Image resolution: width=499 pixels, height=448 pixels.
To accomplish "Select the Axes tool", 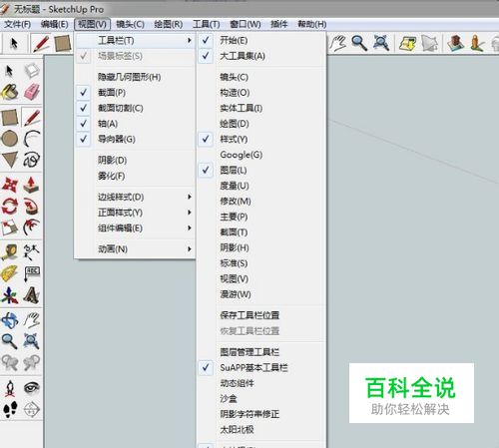I will pos(10,295).
